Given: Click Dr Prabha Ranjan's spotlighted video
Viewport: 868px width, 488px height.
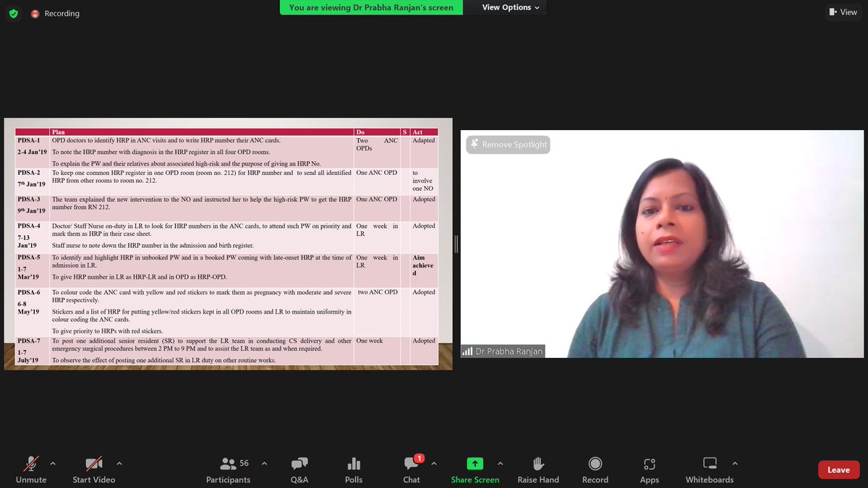Looking at the screenshot, I should point(662,244).
